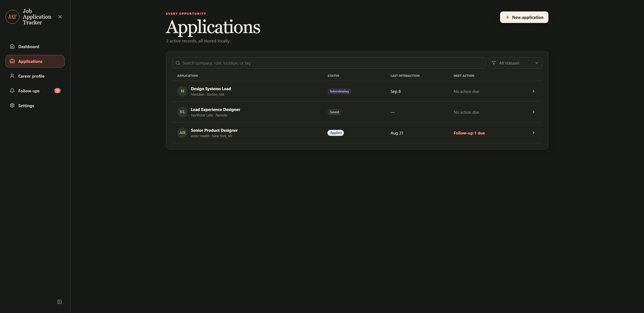This screenshot has height=313, width=644.
Task: Expand the status filter chevron
Action: [536, 63]
